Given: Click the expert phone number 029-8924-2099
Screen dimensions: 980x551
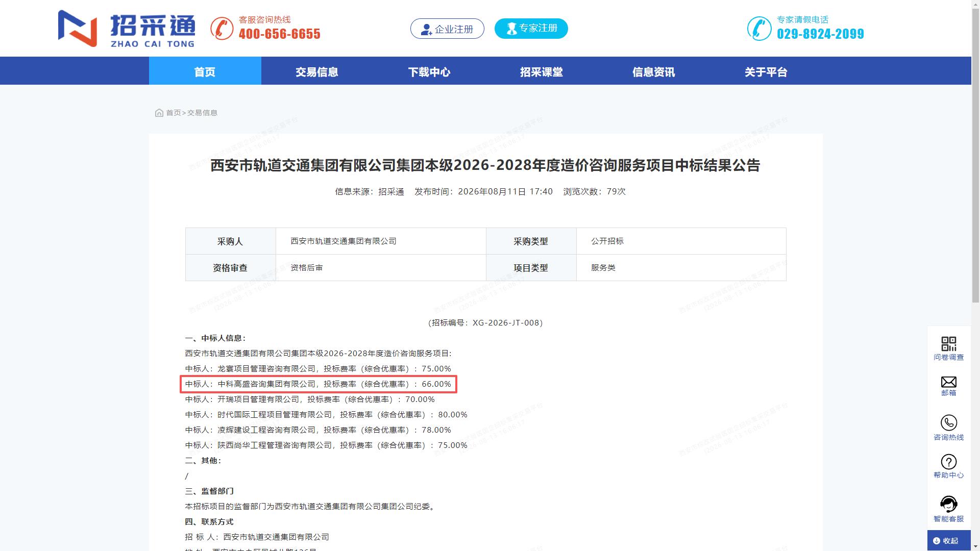Looking at the screenshot, I should click(821, 34).
